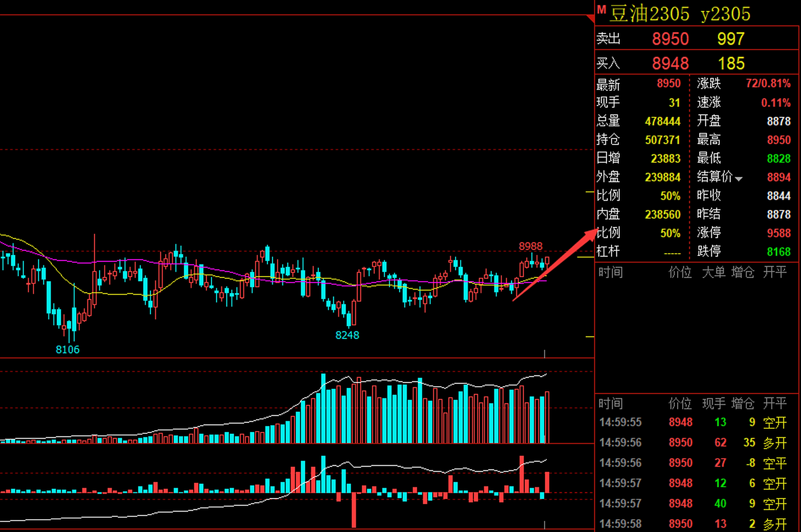Click the 现手 column header

713,403
